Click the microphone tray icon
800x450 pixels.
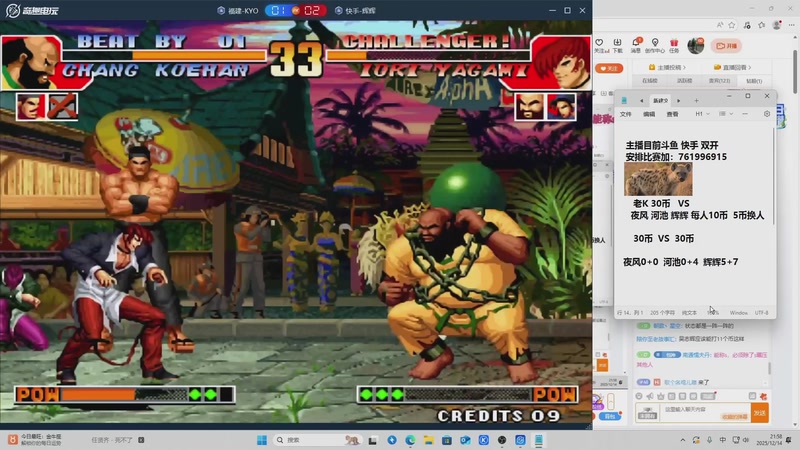(709, 440)
